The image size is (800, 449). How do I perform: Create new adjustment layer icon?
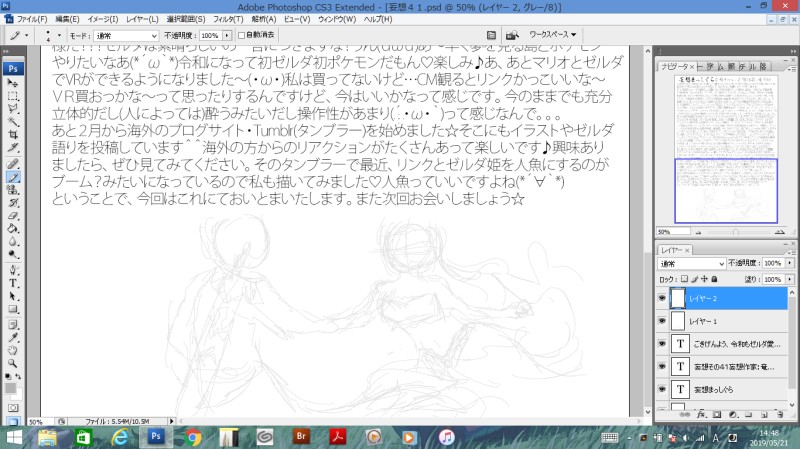coord(733,415)
